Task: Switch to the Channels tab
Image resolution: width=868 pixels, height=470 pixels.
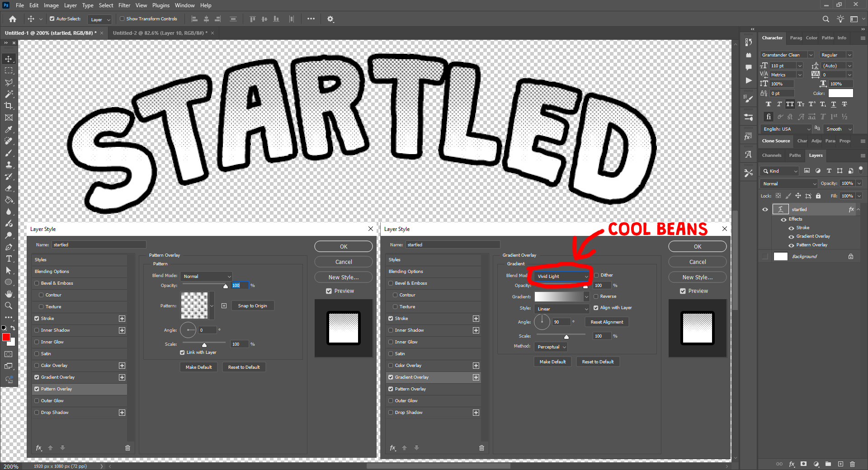Action: pos(772,155)
